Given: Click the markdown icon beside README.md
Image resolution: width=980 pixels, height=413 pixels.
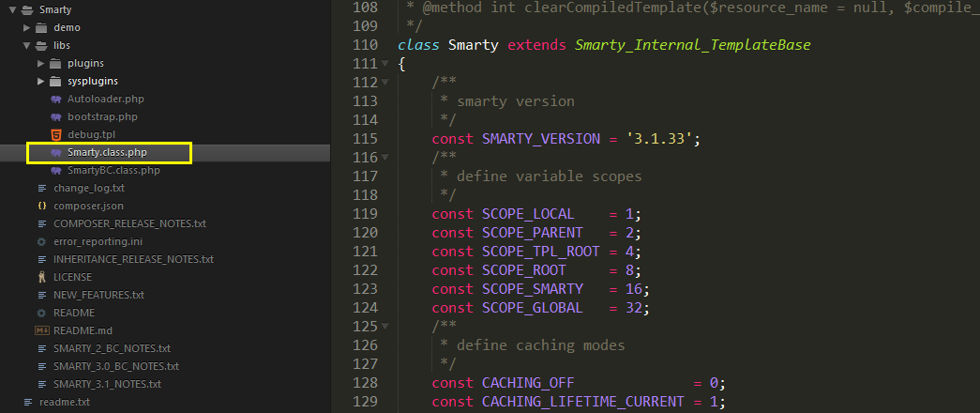Looking at the screenshot, I should coord(42,330).
